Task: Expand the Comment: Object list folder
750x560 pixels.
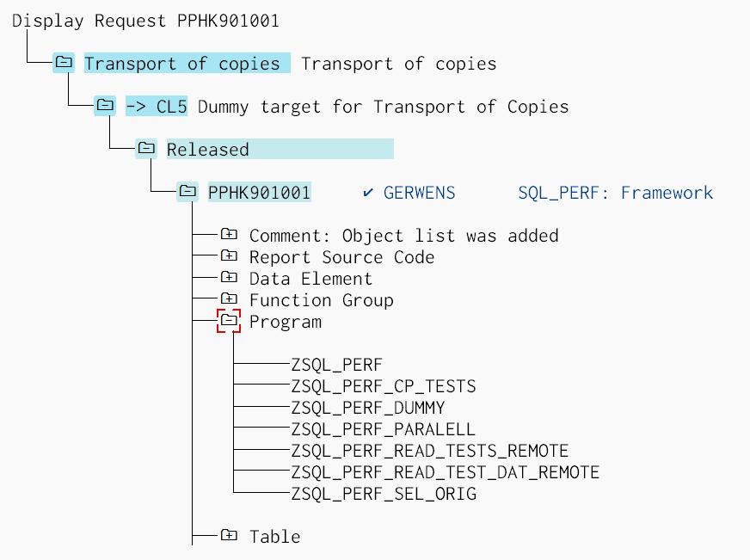Action: (229, 234)
